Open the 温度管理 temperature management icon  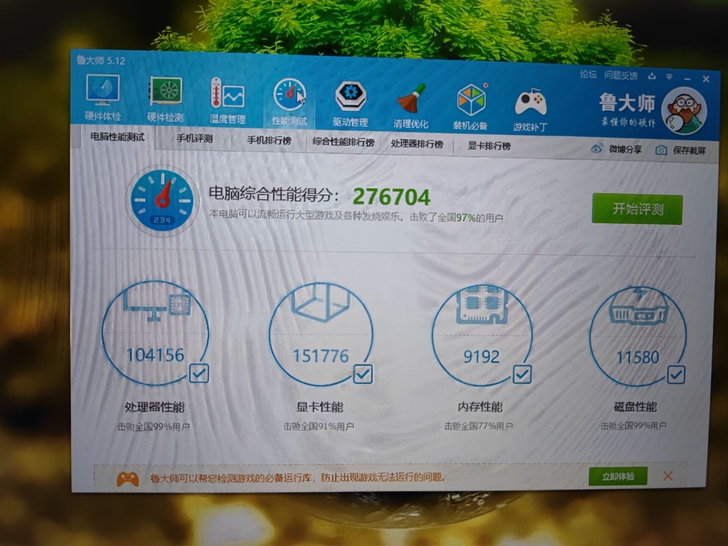[x=227, y=93]
